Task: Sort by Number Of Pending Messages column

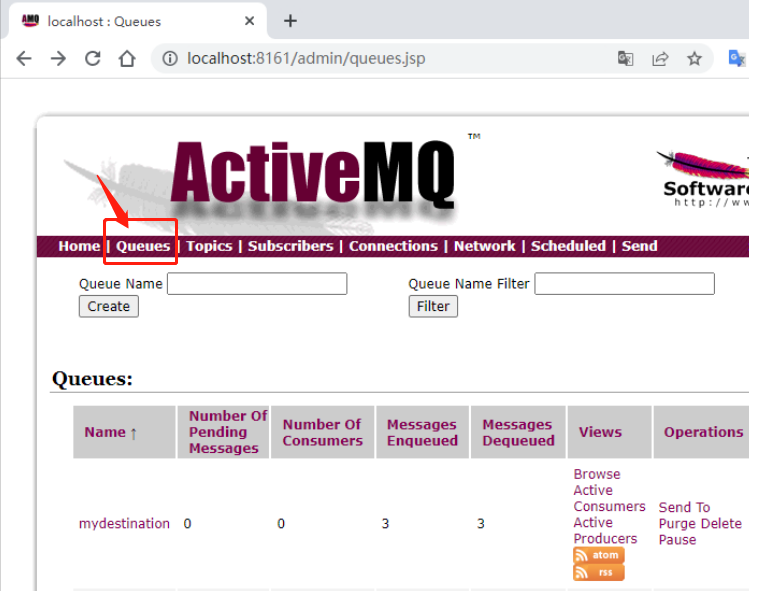Action: pyautogui.click(x=228, y=432)
